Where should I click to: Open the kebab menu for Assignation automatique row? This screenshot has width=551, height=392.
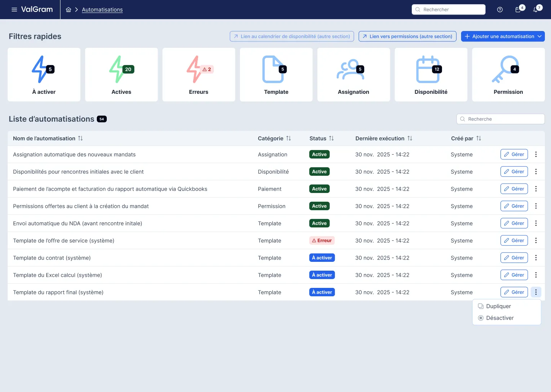(x=536, y=154)
